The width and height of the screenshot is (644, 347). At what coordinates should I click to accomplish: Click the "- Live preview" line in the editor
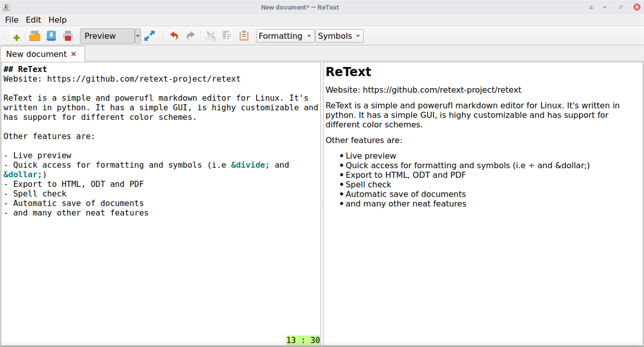click(x=38, y=155)
